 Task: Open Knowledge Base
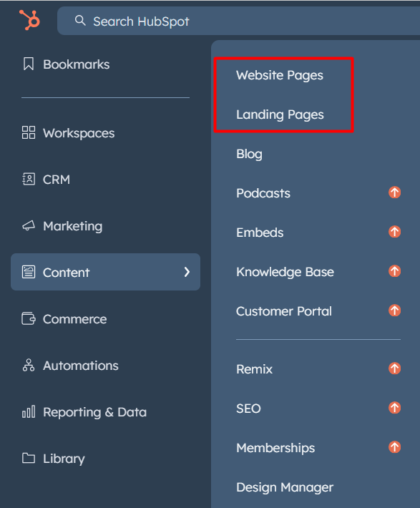point(285,272)
